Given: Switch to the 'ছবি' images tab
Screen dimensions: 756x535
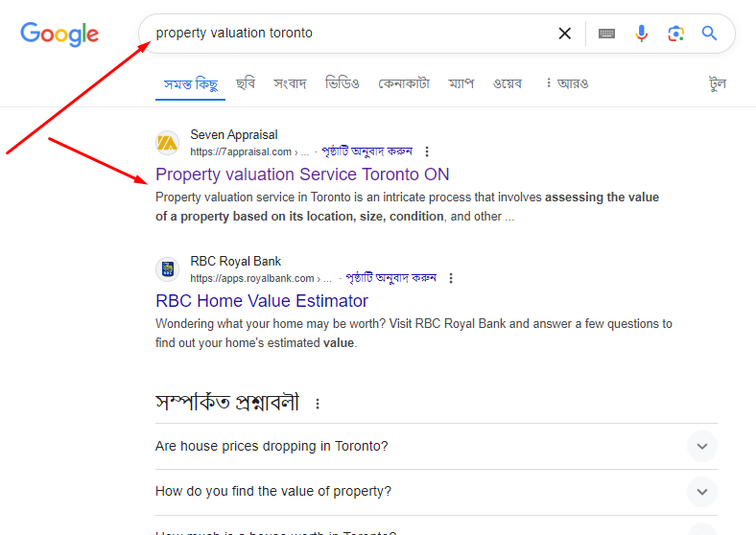Looking at the screenshot, I should click(246, 83).
